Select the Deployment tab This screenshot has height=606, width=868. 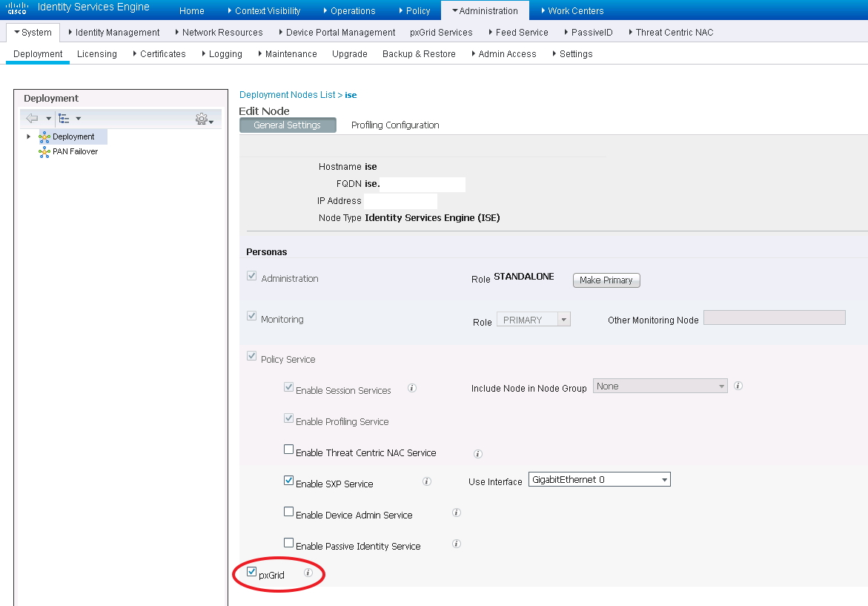point(38,53)
